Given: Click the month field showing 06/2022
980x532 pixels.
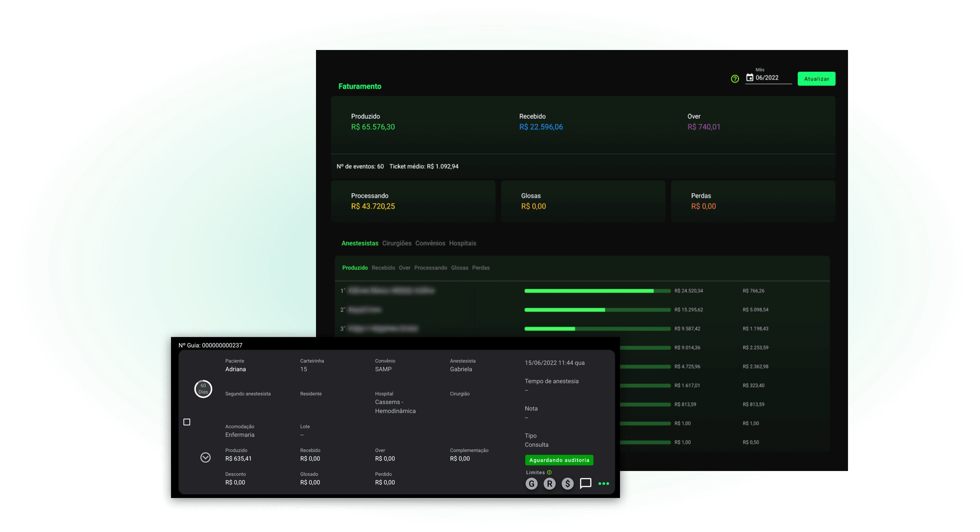Looking at the screenshot, I should (x=768, y=78).
